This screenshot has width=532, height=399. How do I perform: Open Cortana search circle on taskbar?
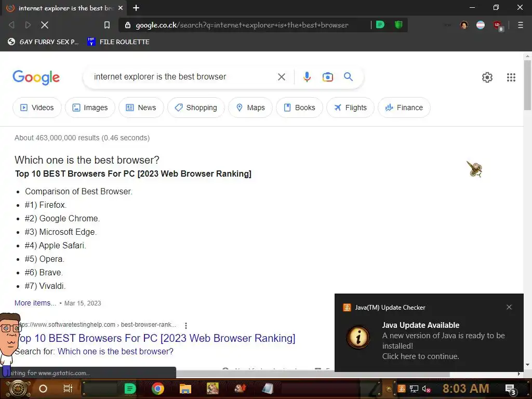[x=43, y=389]
